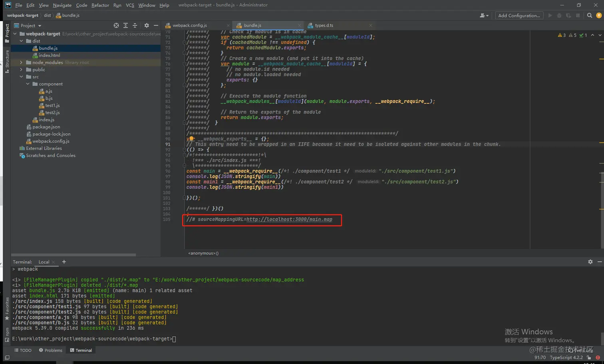Go to previous highlighted error arrow
604x364 pixels.
(592, 35)
